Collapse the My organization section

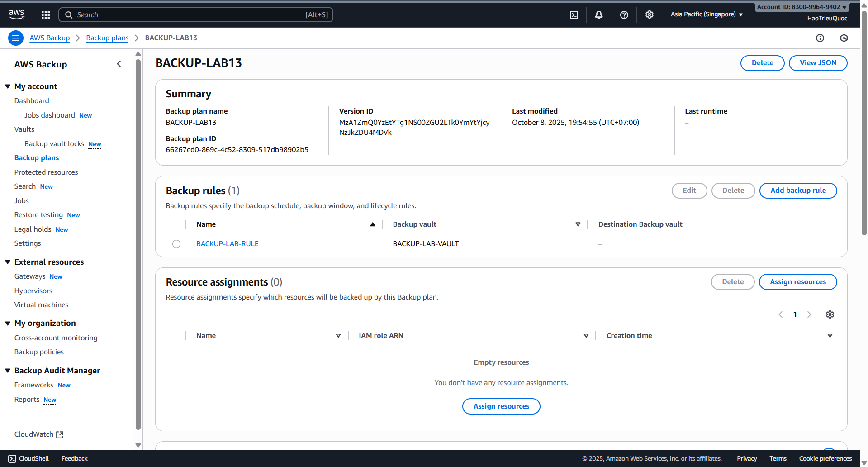[7, 323]
